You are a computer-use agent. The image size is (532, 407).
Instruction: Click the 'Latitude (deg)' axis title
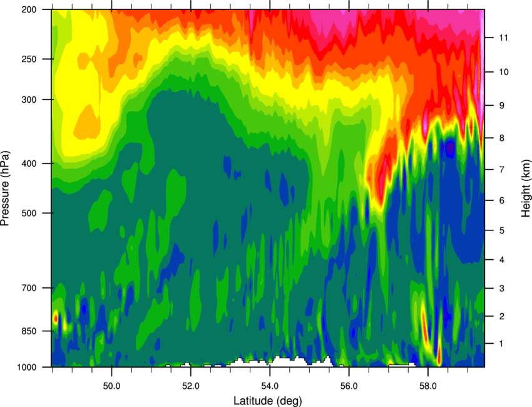coord(268,401)
